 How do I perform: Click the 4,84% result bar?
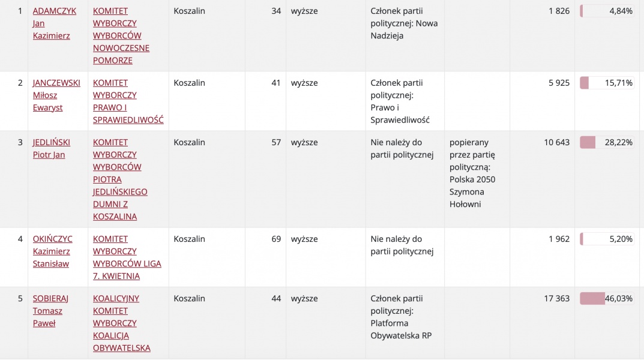tap(607, 11)
